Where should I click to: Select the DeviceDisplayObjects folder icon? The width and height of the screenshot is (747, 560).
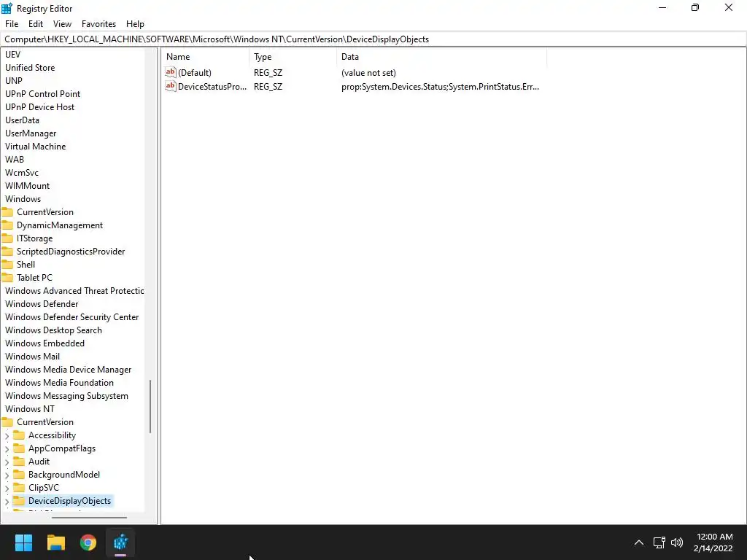[x=18, y=500]
